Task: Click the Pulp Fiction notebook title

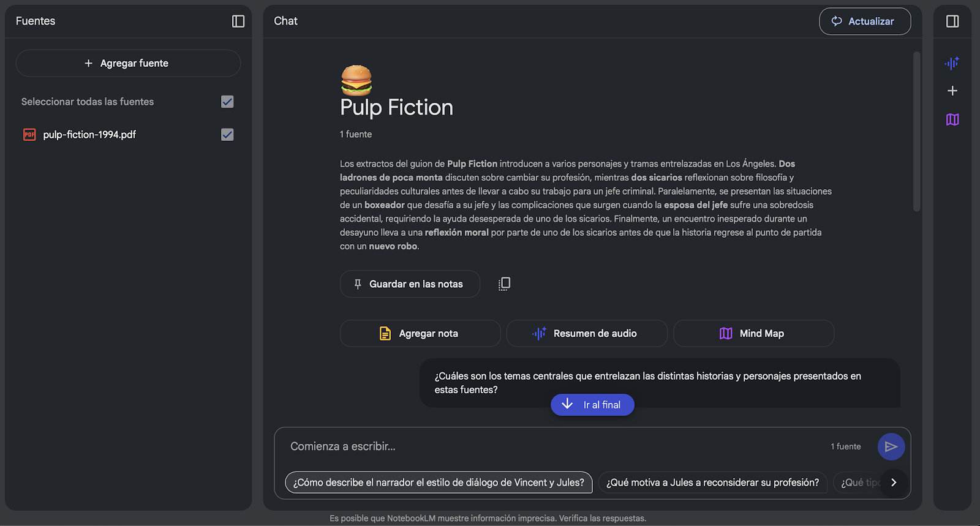Action: (x=396, y=107)
